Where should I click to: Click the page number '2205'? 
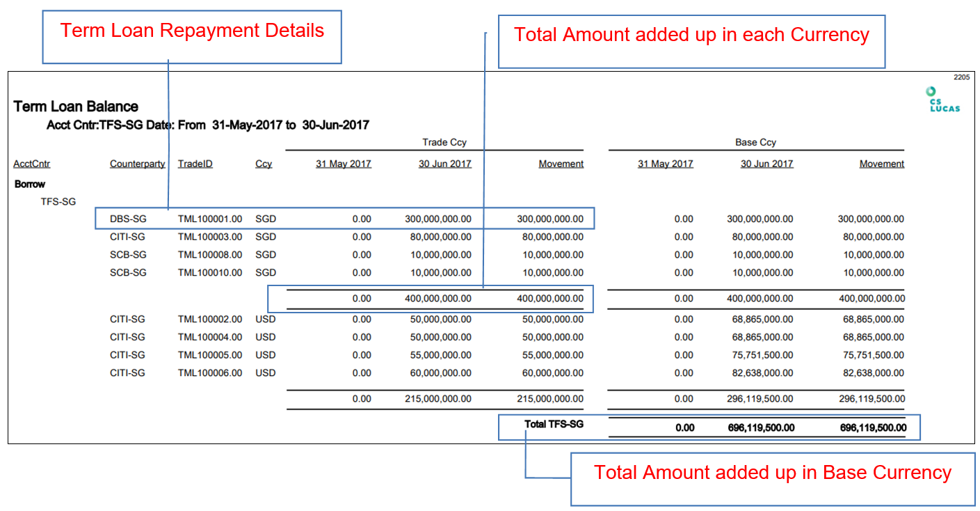coord(961,77)
